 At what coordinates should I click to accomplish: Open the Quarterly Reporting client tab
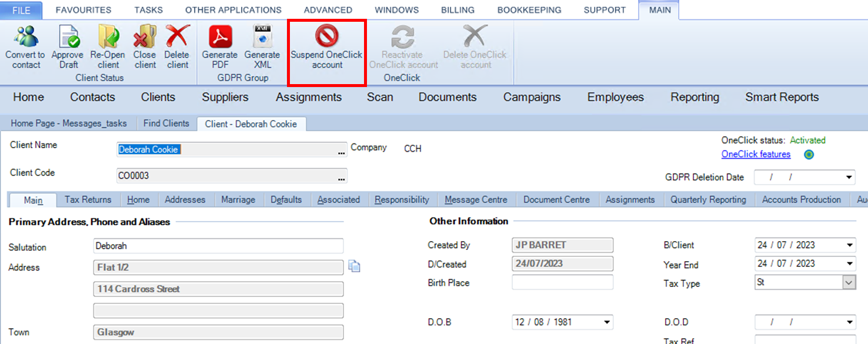[709, 200]
